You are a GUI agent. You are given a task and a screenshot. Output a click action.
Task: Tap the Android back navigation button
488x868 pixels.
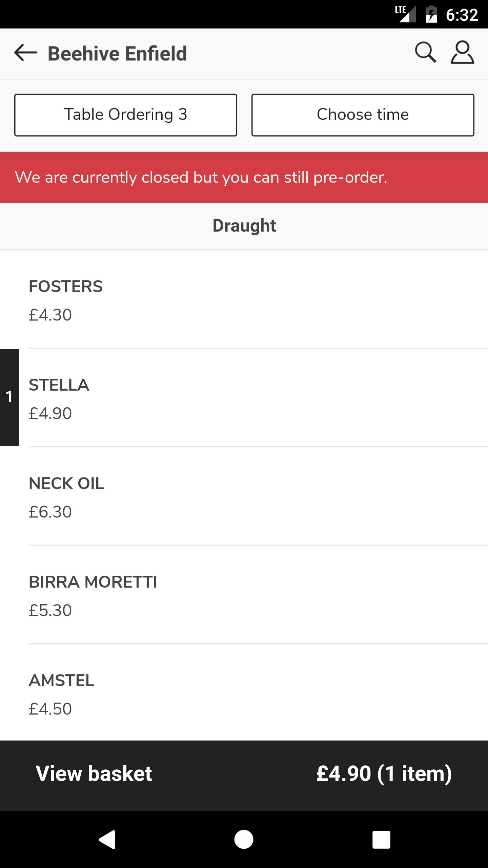click(107, 840)
